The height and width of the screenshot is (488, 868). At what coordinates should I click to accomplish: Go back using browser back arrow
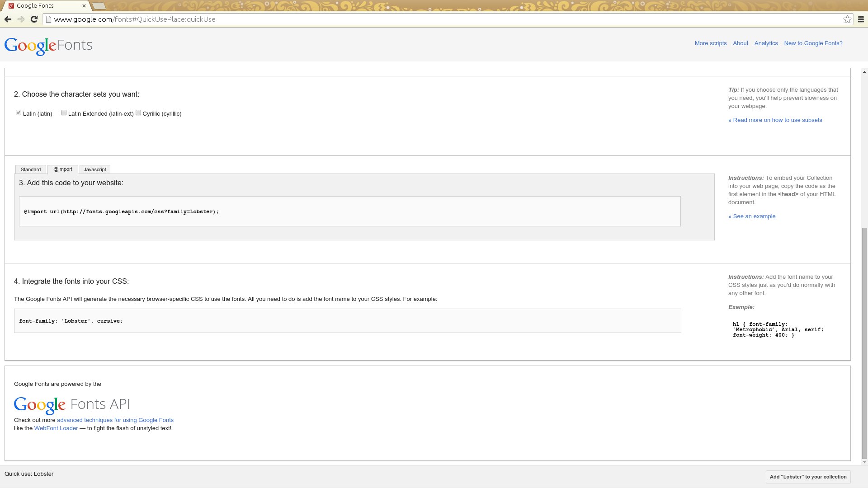point(8,19)
